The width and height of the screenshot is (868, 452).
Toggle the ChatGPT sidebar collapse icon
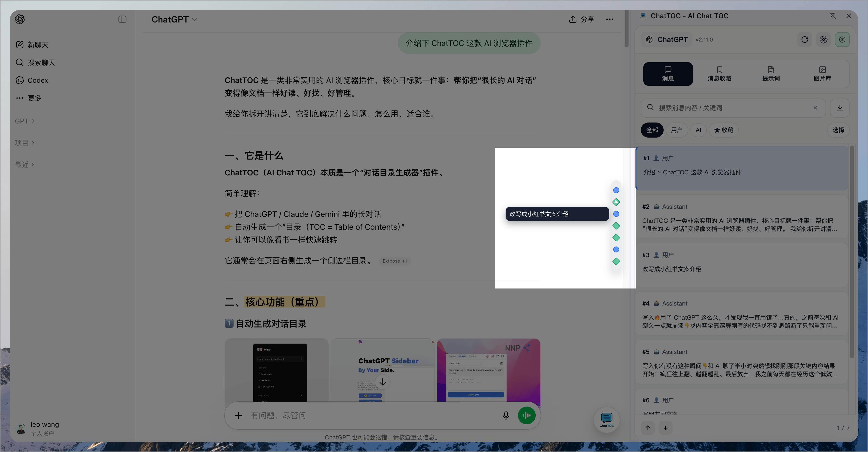(122, 19)
